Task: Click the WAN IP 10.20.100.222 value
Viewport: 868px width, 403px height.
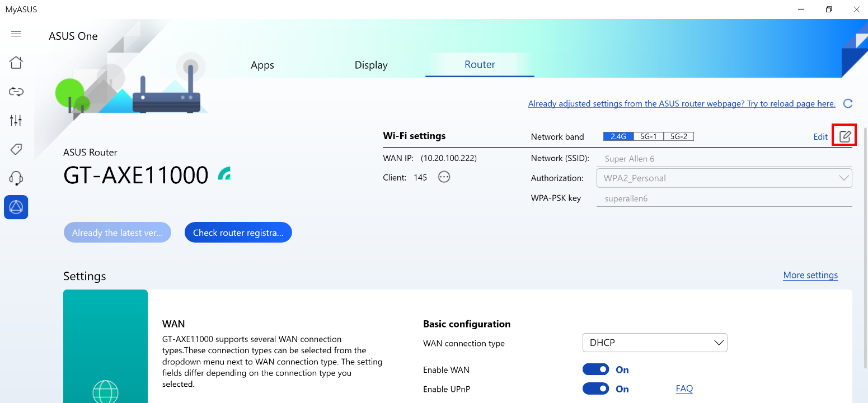Action: pyautogui.click(x=449, y=158)
